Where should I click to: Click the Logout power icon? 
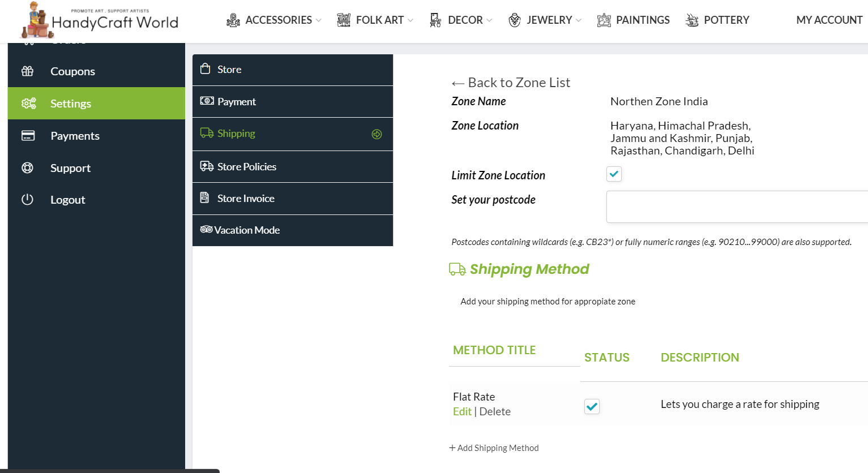pos(27,200)
